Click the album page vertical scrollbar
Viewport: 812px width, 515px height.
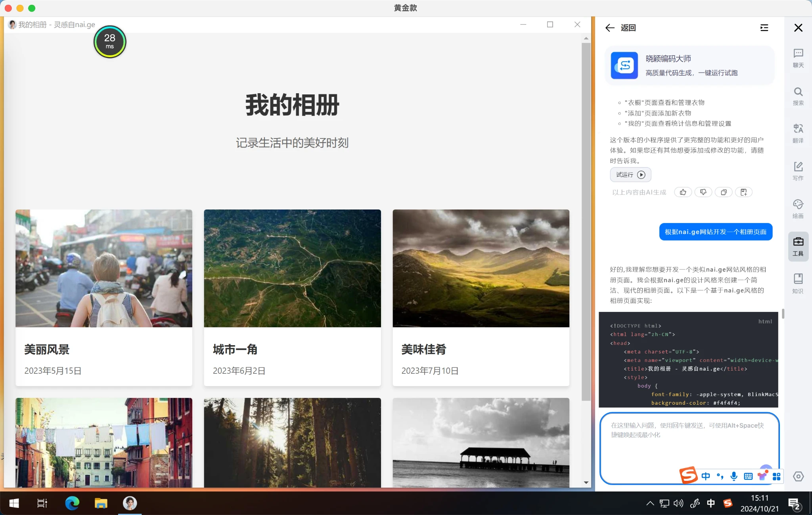point(586,222)
